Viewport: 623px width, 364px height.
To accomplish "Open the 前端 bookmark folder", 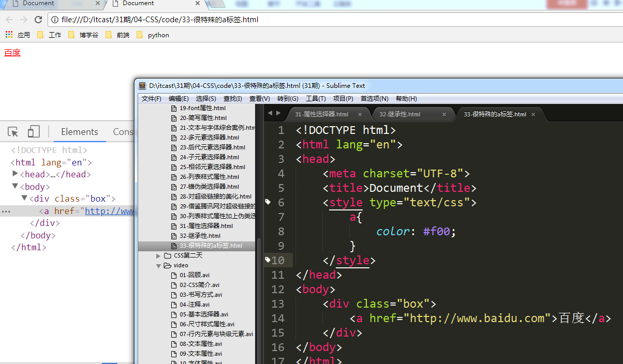I will click(117, 35).
